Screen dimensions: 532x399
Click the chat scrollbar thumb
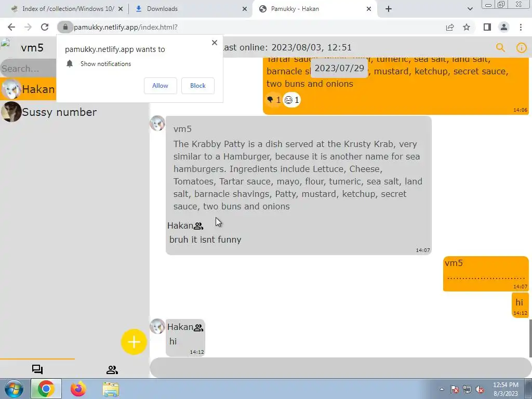(530, 338)
